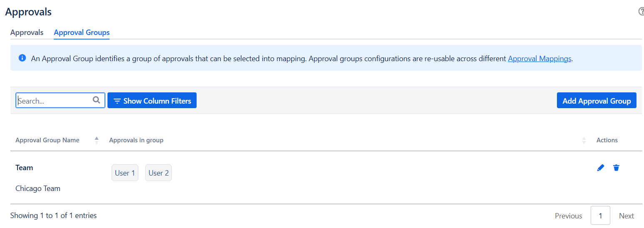
Task: Click the info icon in the blue banner
Action: [x=22, y=58]
